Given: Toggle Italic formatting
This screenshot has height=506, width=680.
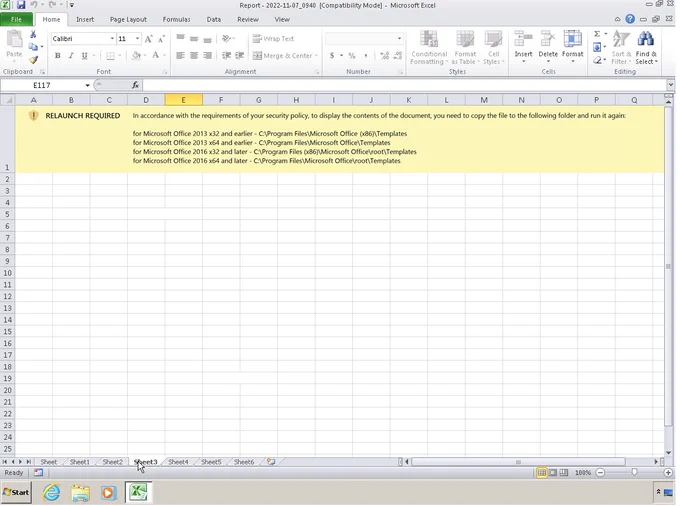Looking at the screenshot, I should (x=71, y=55).
